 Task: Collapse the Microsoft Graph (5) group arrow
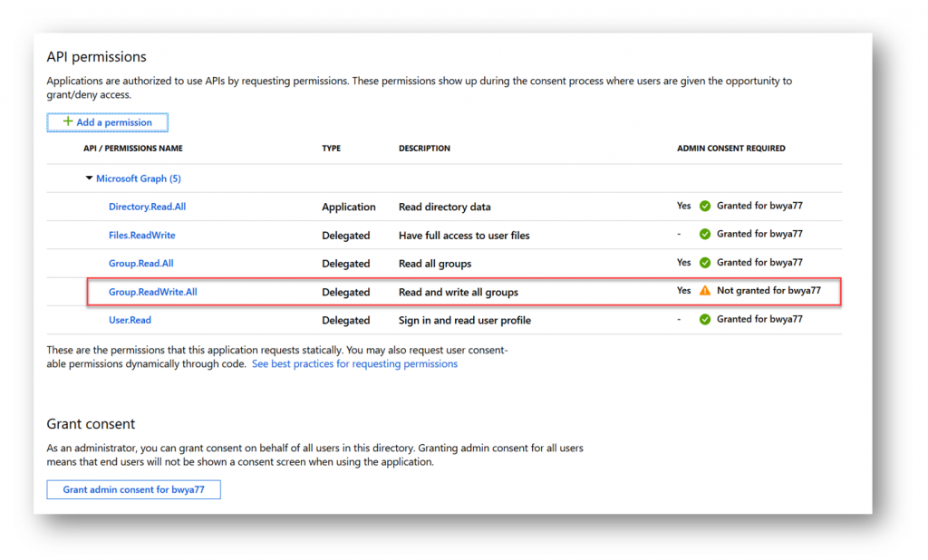click(x=89, y=179)
